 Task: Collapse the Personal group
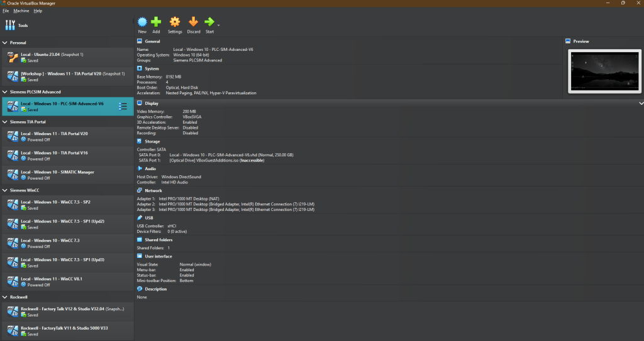5,43
